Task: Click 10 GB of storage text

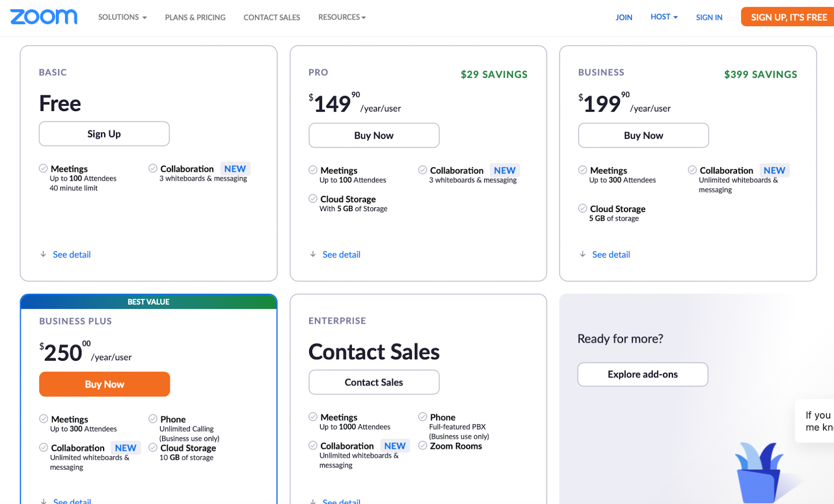Action: (x=187, y=458)
